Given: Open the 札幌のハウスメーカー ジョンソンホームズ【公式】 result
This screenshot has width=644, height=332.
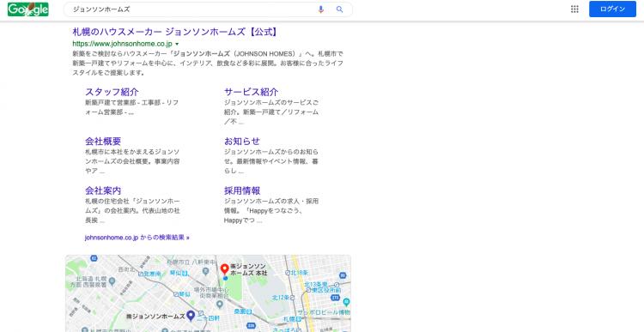Looking at the screenshot, I should coord(175,32).
